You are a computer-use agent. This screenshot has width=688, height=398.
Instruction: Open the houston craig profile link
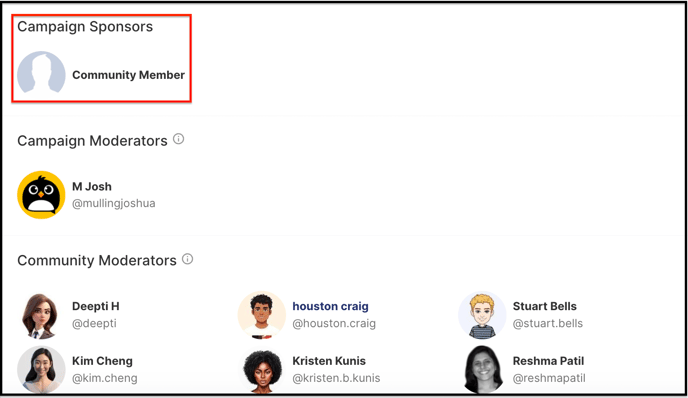(x=330, y=306)
